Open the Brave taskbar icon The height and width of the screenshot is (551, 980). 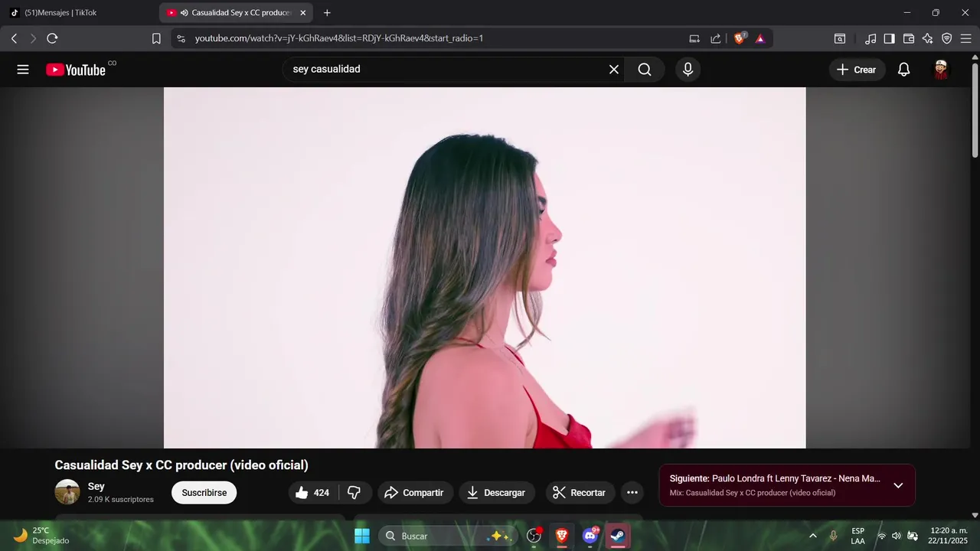click(x=561, y=536)
